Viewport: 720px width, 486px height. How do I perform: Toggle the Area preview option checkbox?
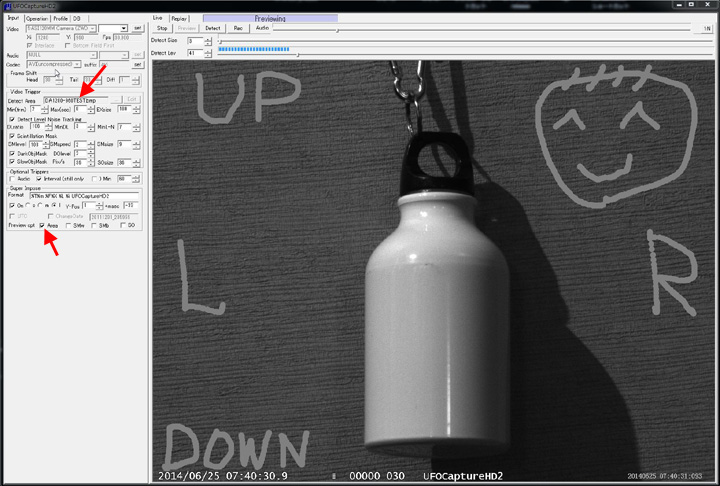tap(42, 226)
